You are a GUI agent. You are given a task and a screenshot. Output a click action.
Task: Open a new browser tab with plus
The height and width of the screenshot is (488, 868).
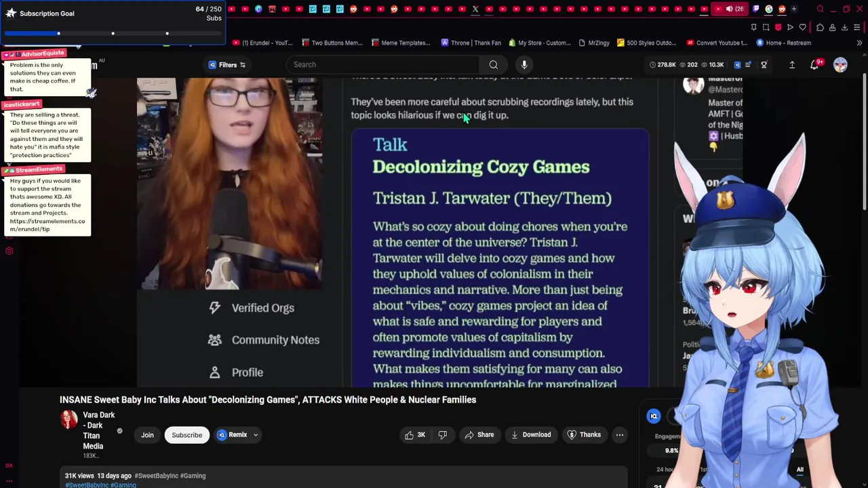794,9
